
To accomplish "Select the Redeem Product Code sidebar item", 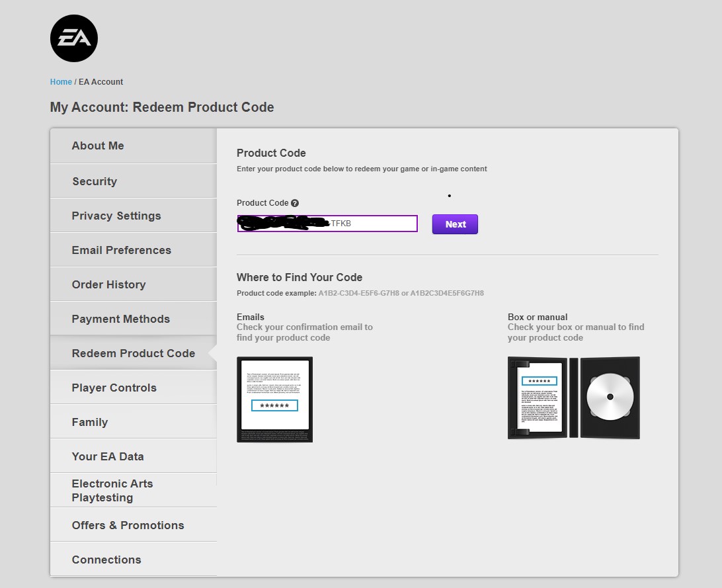I will click(x=133, y=353).
